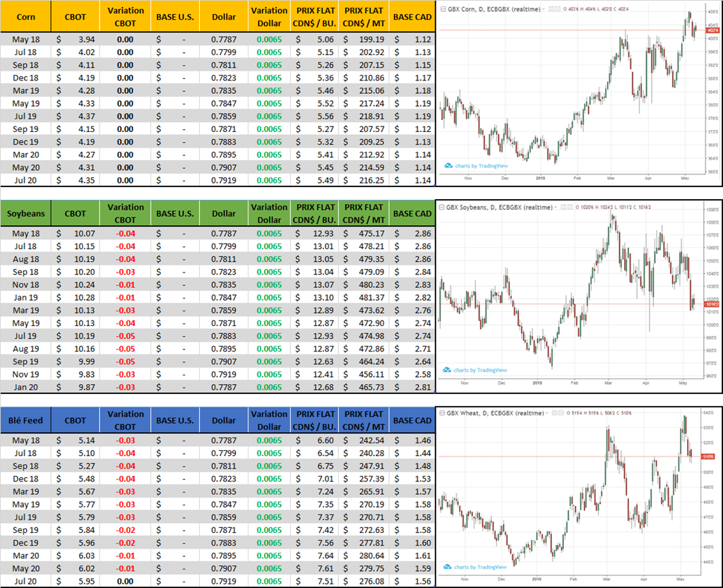Click Dollar column header in Corn table

click(224, 17)
